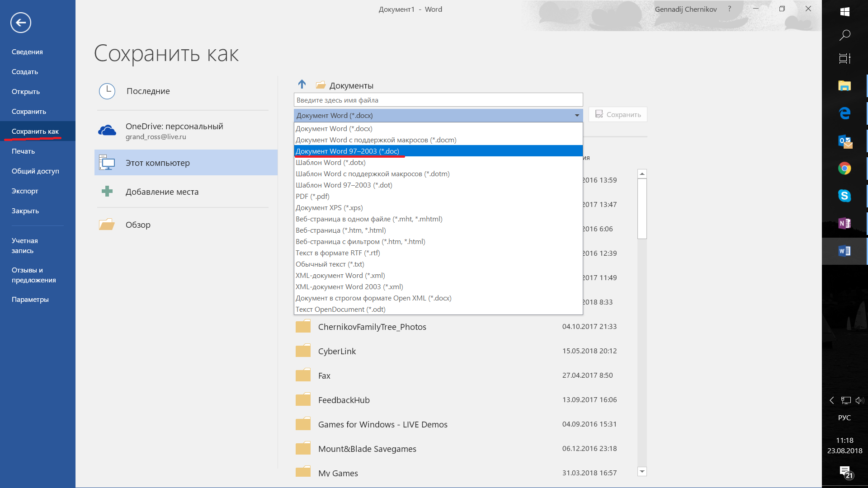
Task: Expand the hidden tray icons chevron
Action: pos(832,400)
